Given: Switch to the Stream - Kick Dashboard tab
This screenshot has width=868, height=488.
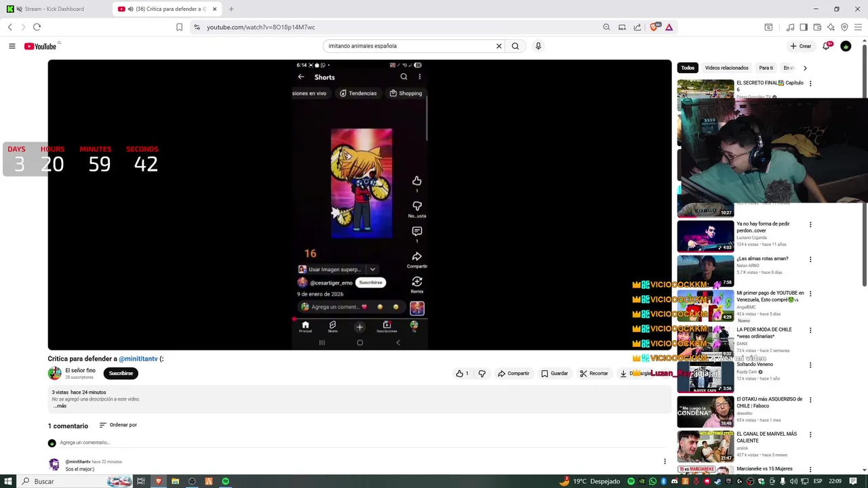Looking at the screenshot, I should (54, 9).
